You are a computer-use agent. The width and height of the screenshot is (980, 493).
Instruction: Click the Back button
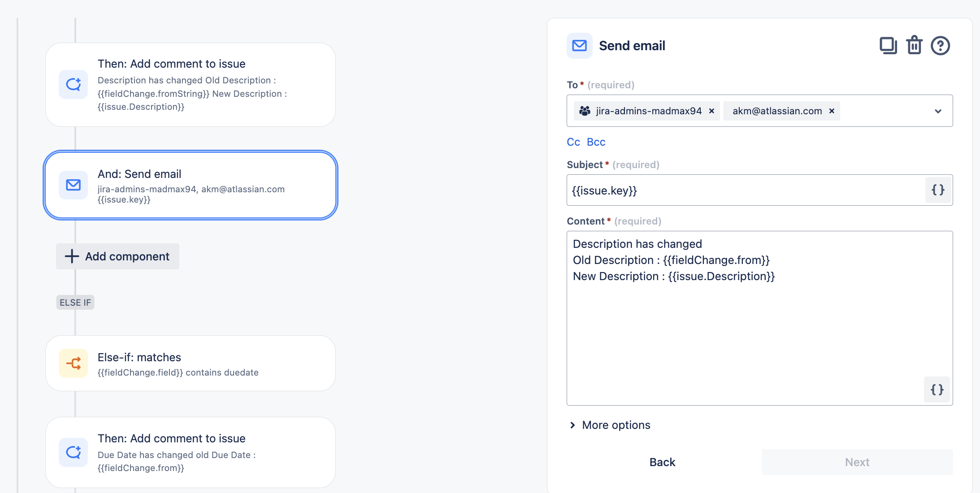coord(662,462)
